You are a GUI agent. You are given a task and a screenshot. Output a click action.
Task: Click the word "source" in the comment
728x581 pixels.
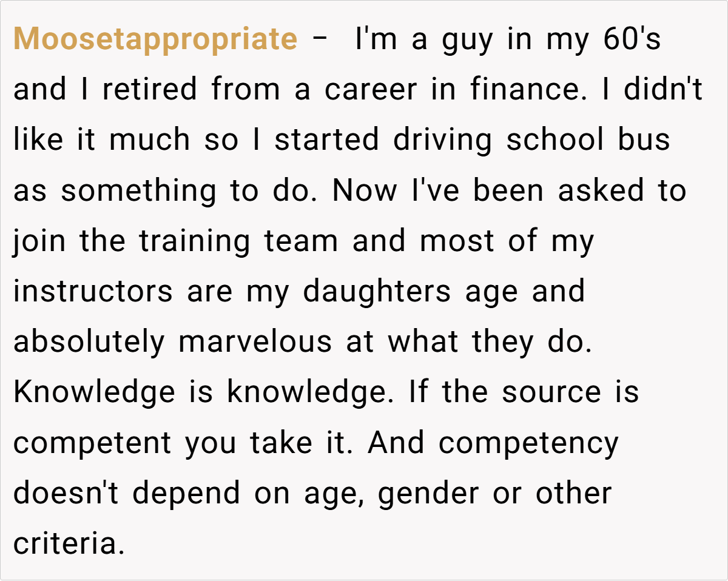tap(548, 392)
